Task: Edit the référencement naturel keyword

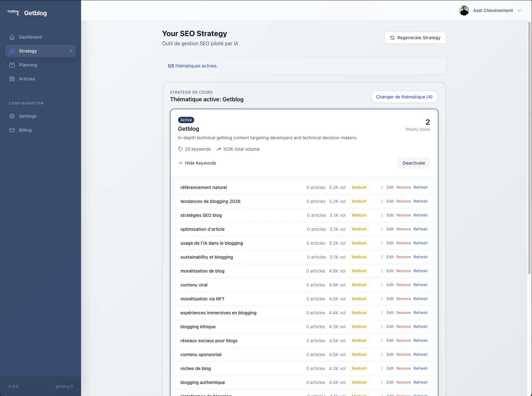Action: tap(390, 187)
